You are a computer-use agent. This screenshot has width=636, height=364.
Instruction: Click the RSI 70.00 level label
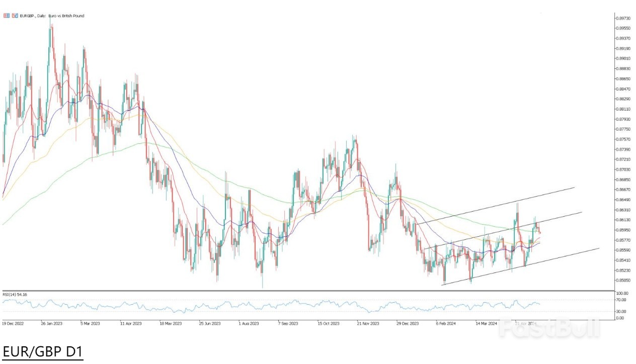tap(622, 300)
